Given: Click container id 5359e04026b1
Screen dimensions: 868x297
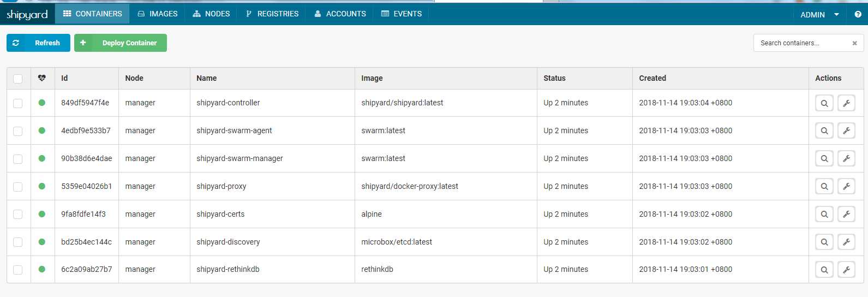Looking at the screenshot, I should tap(87, 186).
